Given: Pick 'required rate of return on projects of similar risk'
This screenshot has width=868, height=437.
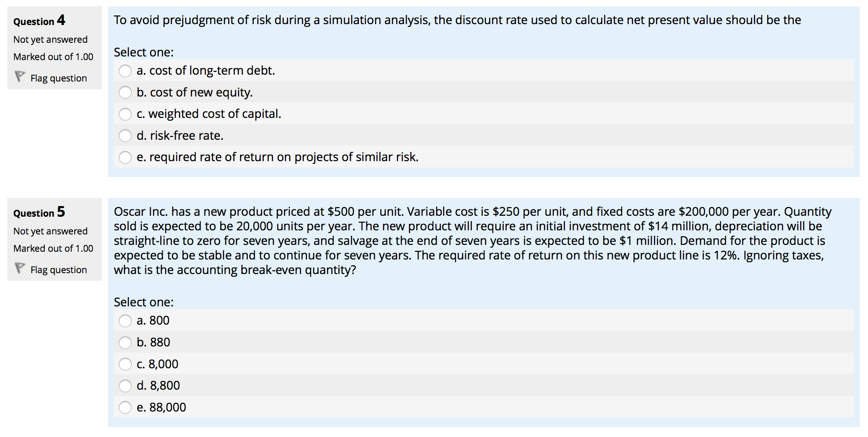Looking at the screenshot, I should click(x=125, y=157).
